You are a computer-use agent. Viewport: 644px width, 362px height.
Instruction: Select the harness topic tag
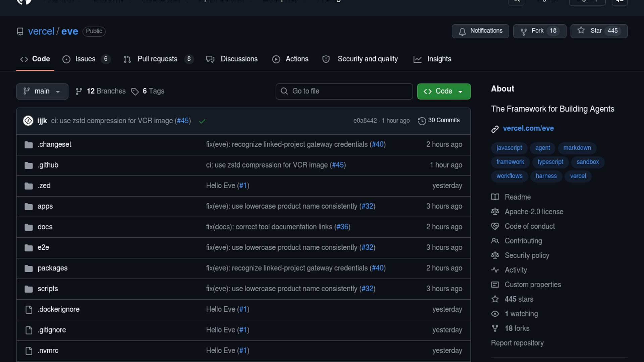point(546,176)
